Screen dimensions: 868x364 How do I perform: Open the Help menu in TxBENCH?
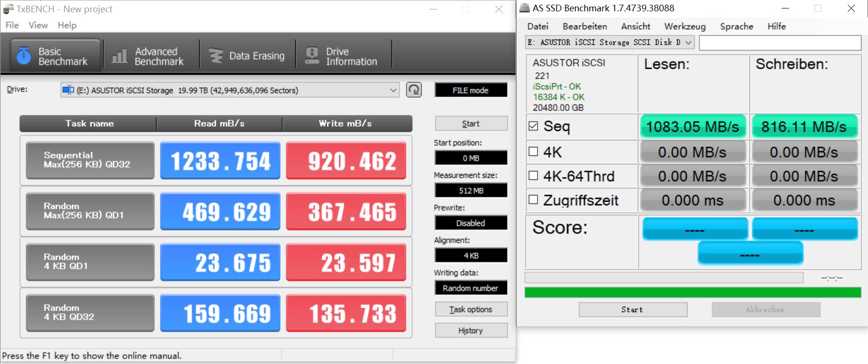(67, 25)
